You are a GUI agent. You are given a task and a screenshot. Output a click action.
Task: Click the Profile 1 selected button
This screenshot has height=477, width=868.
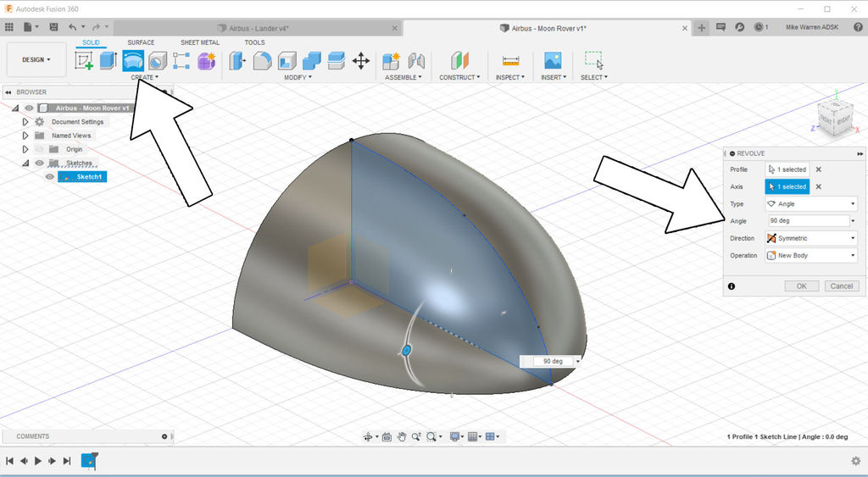(x=787, y=169)
